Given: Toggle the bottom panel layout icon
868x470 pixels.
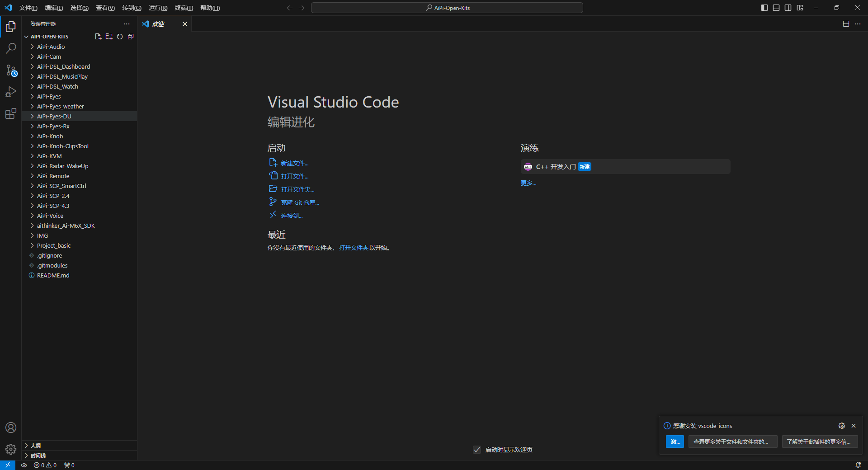Looking at the screenshot, I should (x=776, y=8).
